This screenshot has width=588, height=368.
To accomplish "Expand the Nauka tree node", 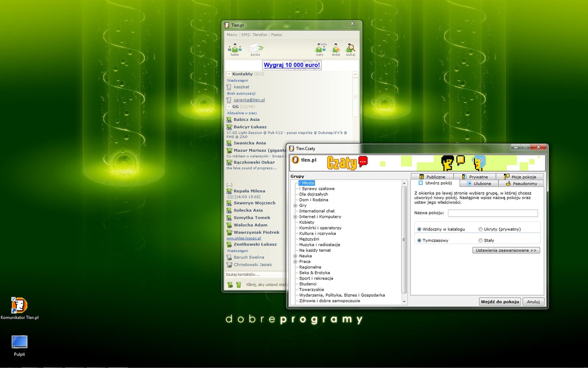I will tap(295, 256).
